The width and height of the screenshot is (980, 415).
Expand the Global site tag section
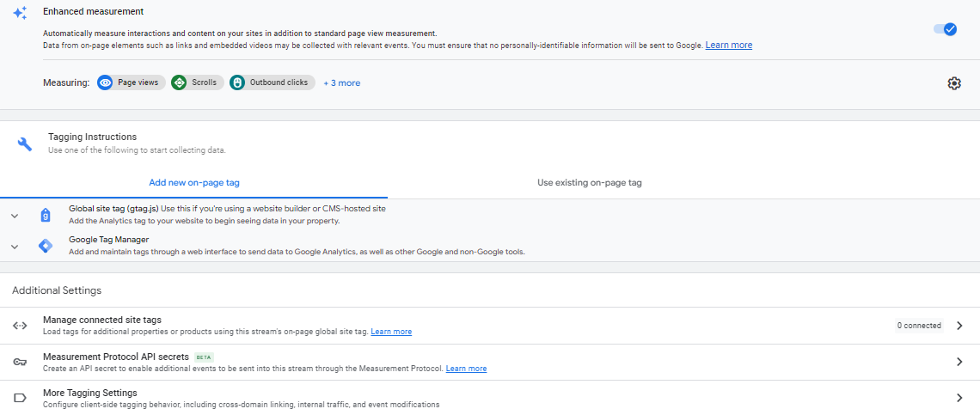pos(15,216)
